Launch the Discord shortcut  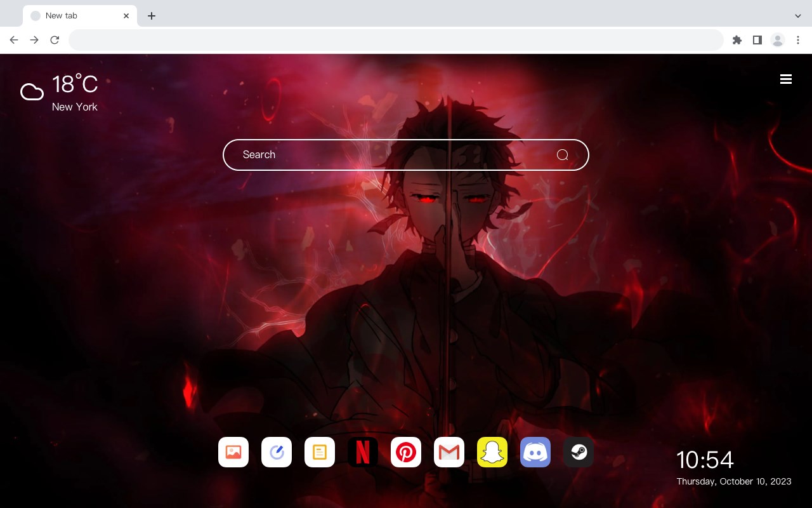pos(535,452)
